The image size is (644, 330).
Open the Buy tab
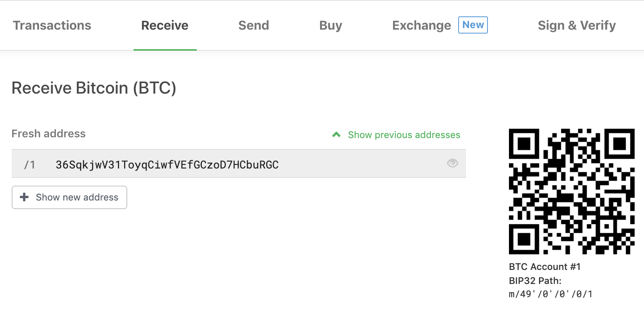331,25
